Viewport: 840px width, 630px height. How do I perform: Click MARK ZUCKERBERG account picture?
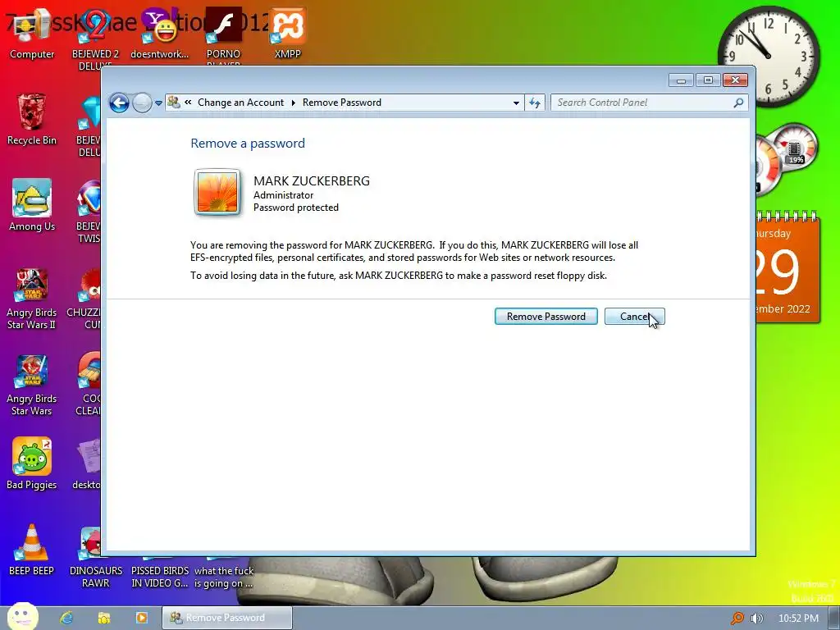tap(217, 192)
